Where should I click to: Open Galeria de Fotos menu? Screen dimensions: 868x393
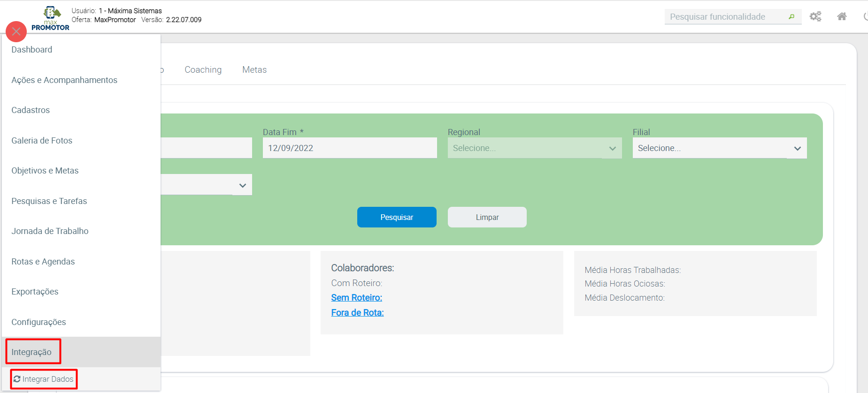click(81, 141)
